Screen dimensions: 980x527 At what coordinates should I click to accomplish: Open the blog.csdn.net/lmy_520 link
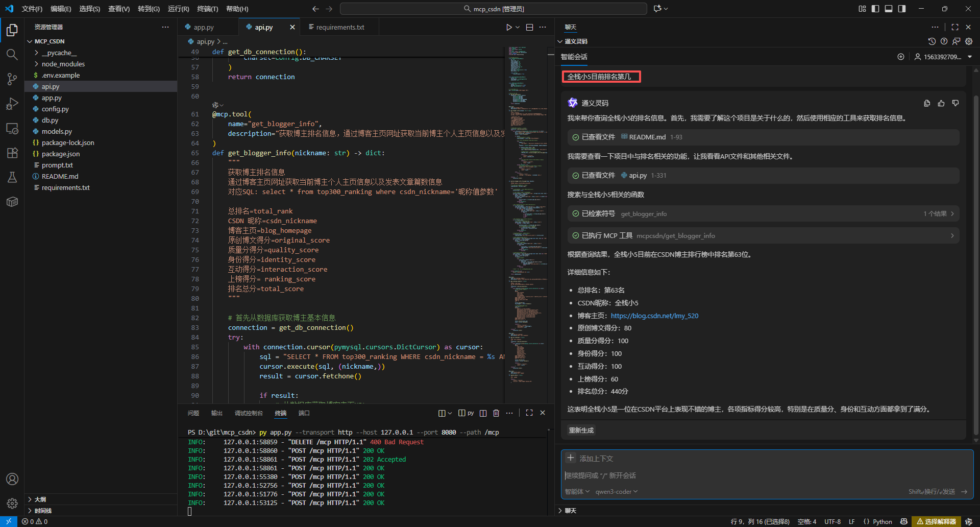pyautogui.click(x=654, y=316)
